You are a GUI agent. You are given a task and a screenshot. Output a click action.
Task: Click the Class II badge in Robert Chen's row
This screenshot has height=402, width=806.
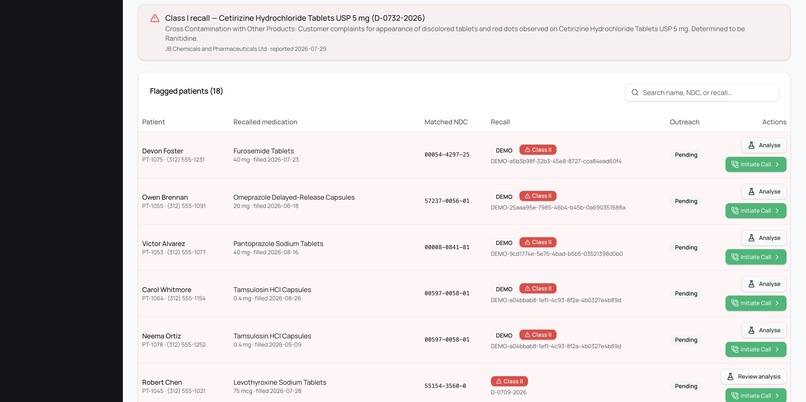509,381
